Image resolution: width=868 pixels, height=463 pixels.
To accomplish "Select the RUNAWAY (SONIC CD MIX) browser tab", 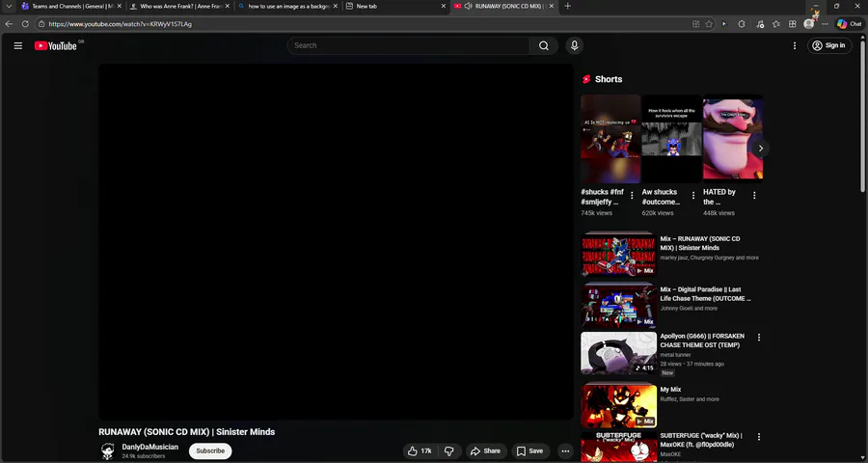I will tap(503, 6).
